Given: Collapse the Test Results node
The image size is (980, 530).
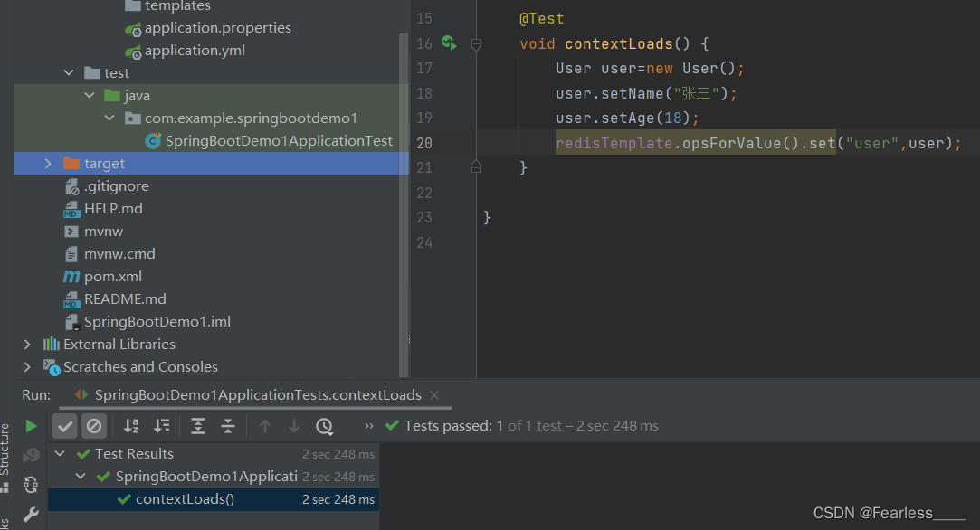Looking at the screenshot, I should [61, 454].
